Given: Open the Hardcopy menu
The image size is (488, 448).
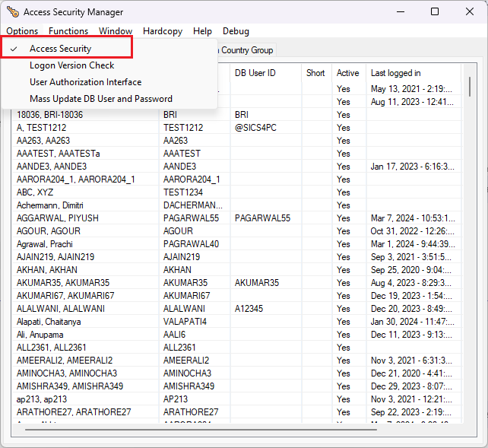Looking at the screenshot, I should click(163, 31).
